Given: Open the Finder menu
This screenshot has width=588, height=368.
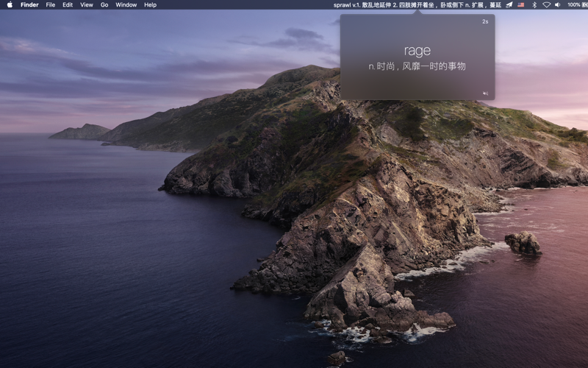Looking at the screenshot, I should (29, 5).
